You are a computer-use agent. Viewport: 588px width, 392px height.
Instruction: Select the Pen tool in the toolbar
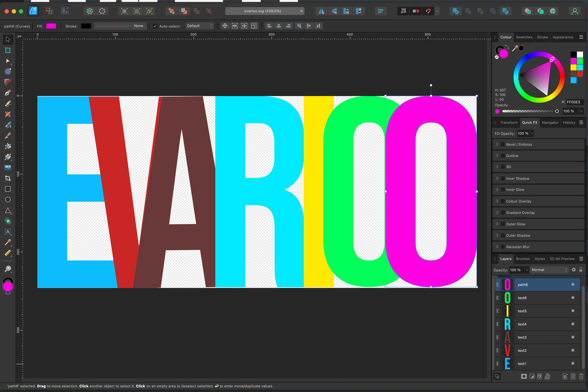click(8, 93)
